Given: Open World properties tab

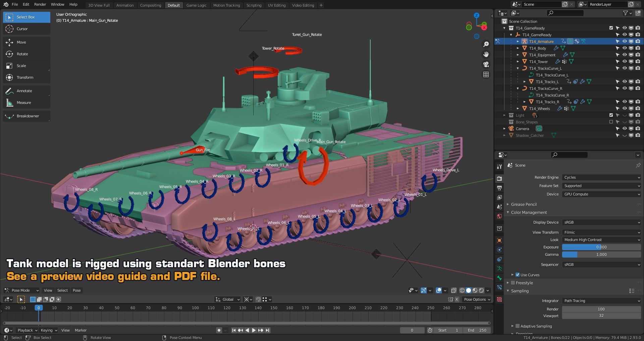Looking at the screenshot, I should pos(499,216).
